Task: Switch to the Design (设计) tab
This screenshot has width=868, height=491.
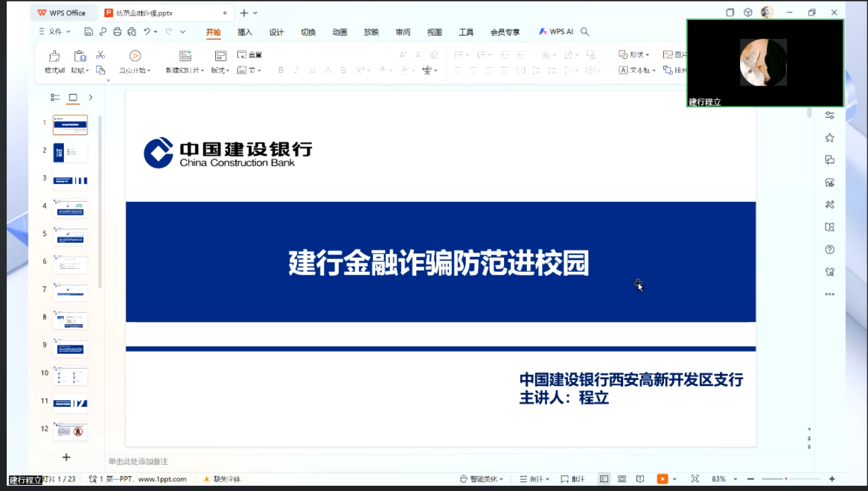Action: [x=276, y=32]
